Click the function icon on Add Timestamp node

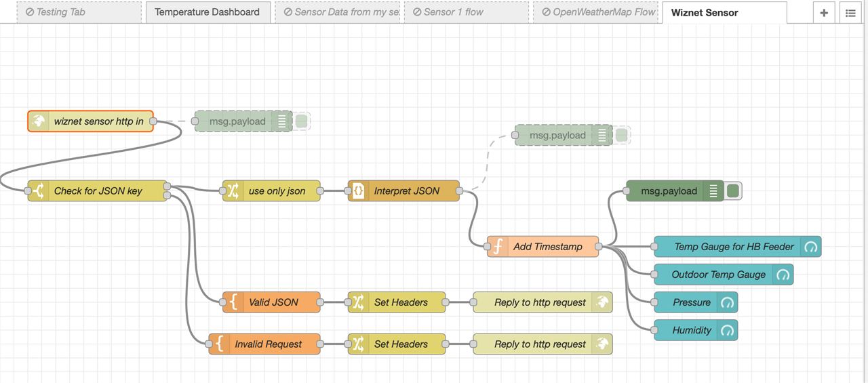(498, 247)
